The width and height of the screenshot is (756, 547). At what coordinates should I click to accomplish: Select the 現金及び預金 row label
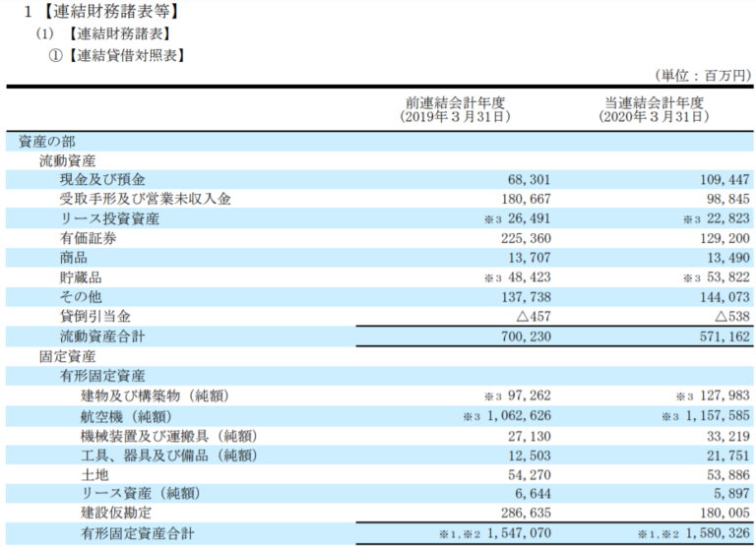point(102,179)
